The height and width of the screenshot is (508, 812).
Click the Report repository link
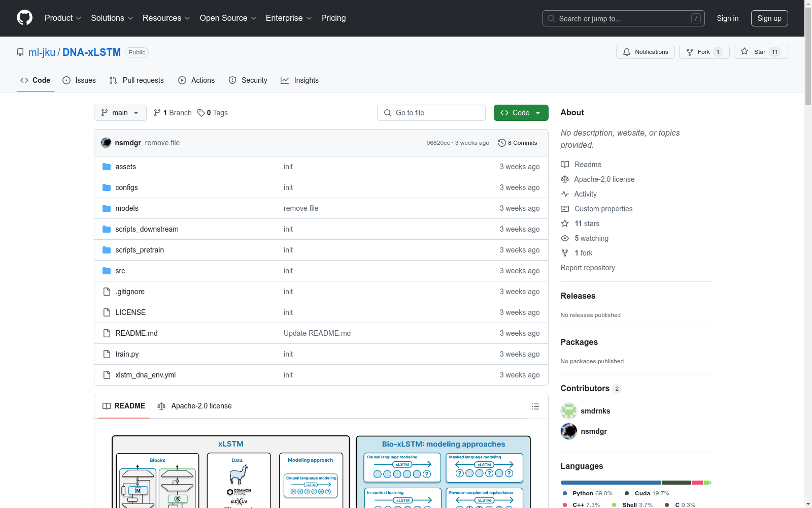588,268
